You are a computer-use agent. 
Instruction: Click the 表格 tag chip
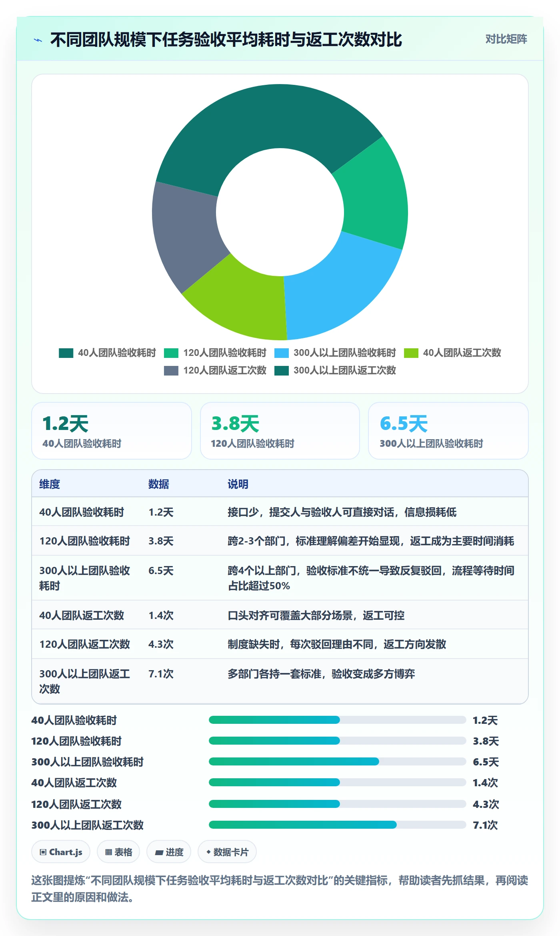point(118,852)
